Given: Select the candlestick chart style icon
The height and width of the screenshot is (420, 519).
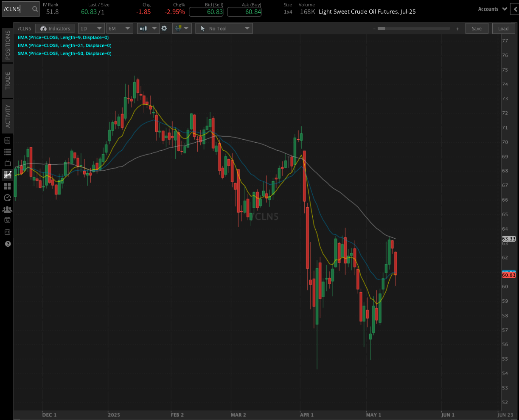Looking at the screenshot, I should pos(144,28).
